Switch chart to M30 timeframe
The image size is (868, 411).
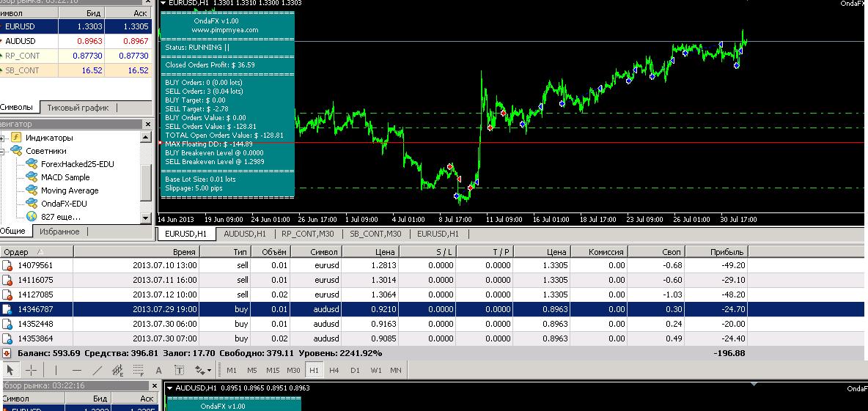tap(293, 370)
